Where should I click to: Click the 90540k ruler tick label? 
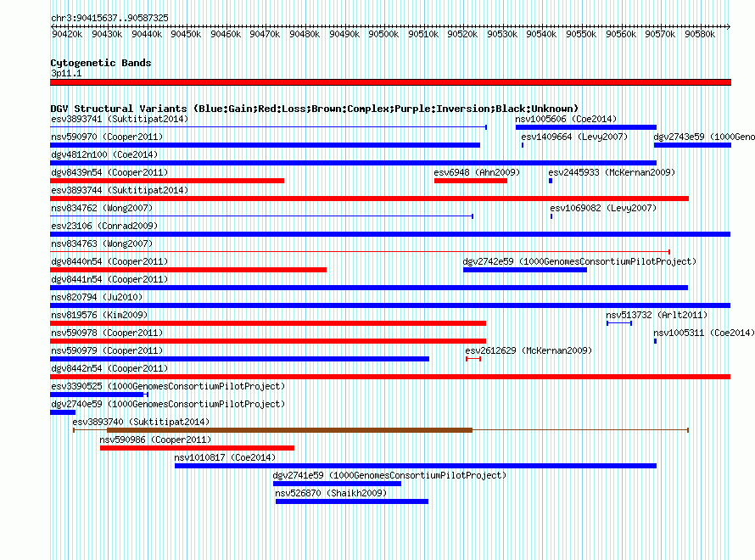pos(541,34)
